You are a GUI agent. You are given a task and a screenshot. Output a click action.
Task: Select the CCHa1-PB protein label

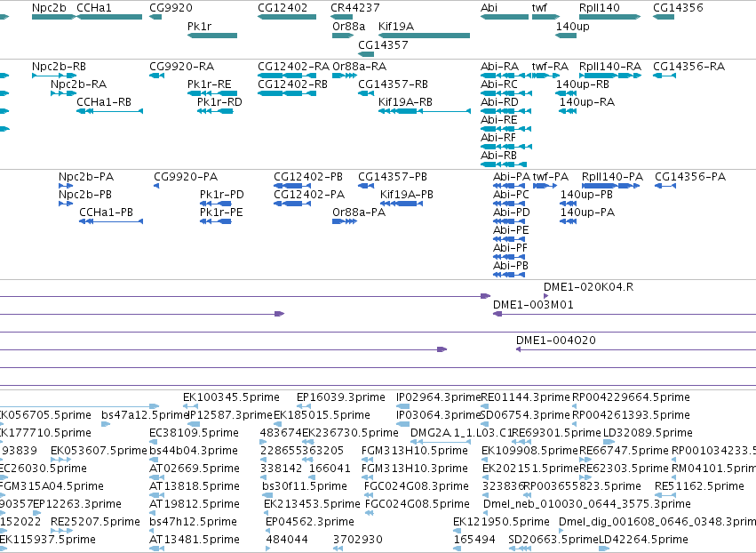pyautogui.click(x=106, y=212)
